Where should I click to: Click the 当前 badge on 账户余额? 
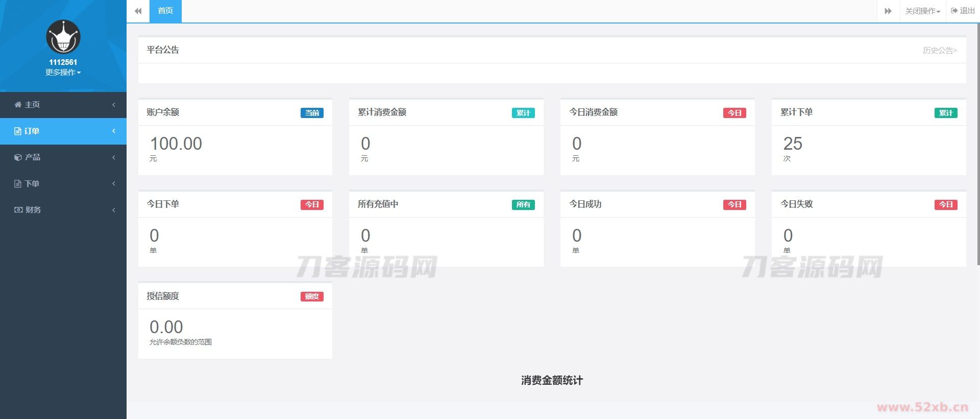point(312,113)
